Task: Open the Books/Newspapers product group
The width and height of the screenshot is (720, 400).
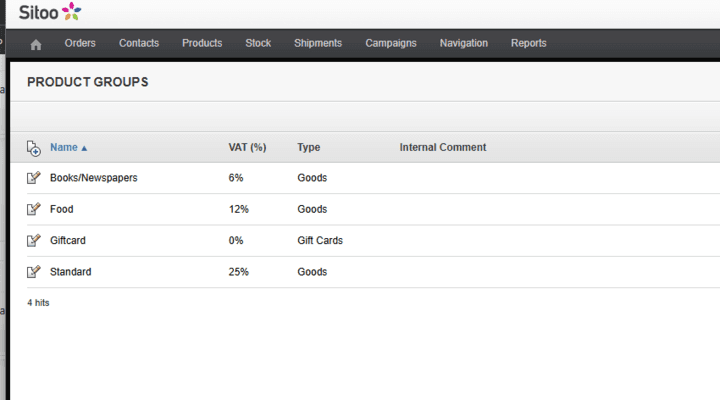Action: click(x=94, y=178)
